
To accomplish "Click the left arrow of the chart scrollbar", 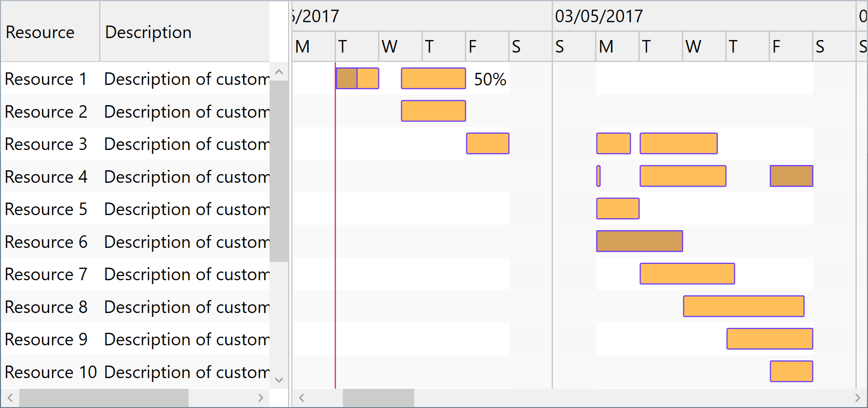I will coord(301,398).
